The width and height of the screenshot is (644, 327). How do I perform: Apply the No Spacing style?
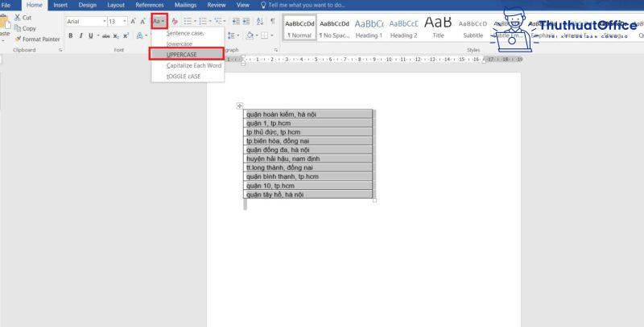click(x=334, y=28)
